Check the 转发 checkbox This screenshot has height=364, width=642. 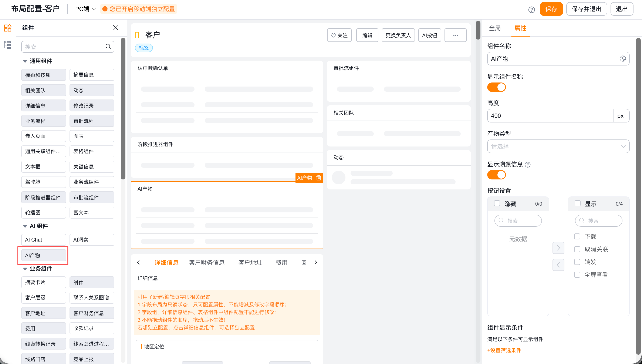click(577, 262)
